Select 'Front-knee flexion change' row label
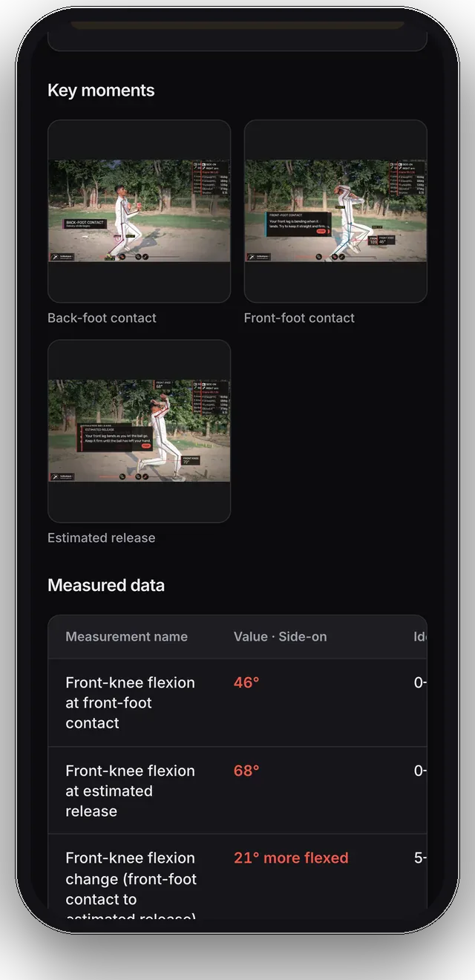 [x=131, y=885]
